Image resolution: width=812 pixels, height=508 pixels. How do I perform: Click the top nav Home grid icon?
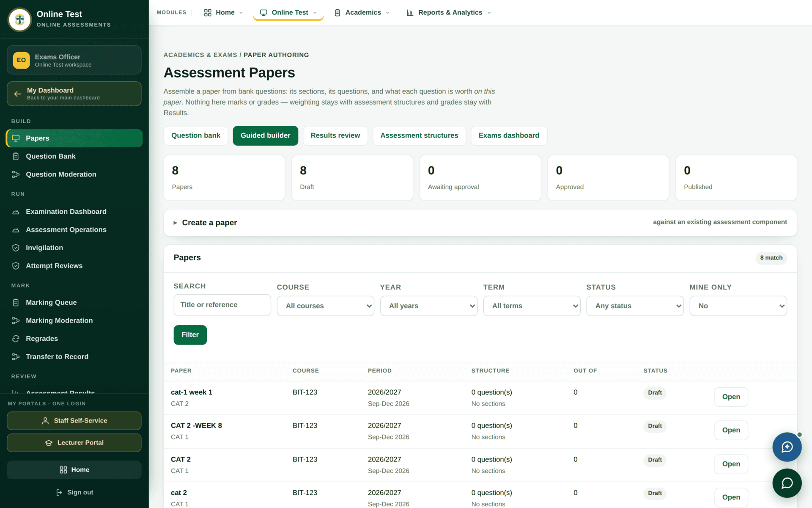click(x=208, y=13)
